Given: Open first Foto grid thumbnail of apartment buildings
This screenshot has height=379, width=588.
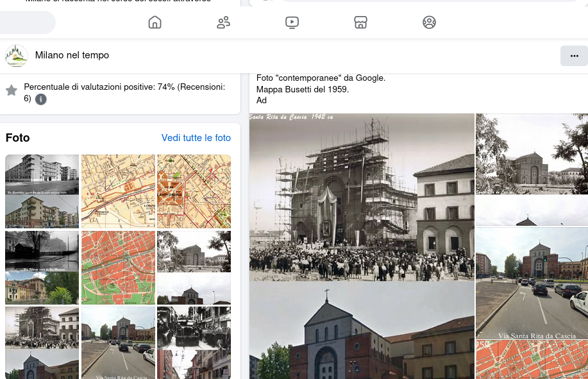Looking at the screenshot, I should [42, 191].
